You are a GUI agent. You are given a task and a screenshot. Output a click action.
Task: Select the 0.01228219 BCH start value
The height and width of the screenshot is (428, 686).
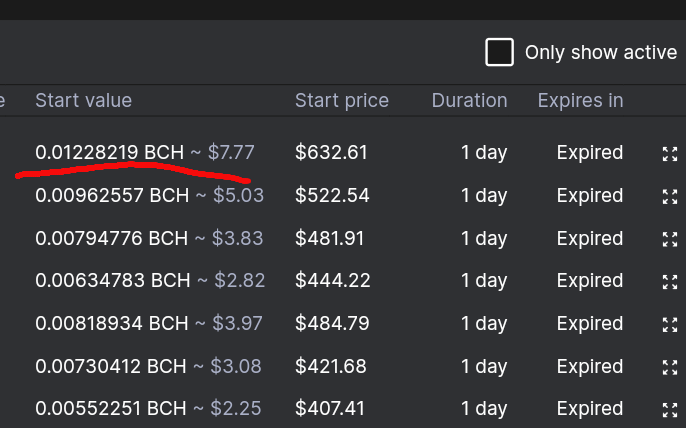point(110,152)
